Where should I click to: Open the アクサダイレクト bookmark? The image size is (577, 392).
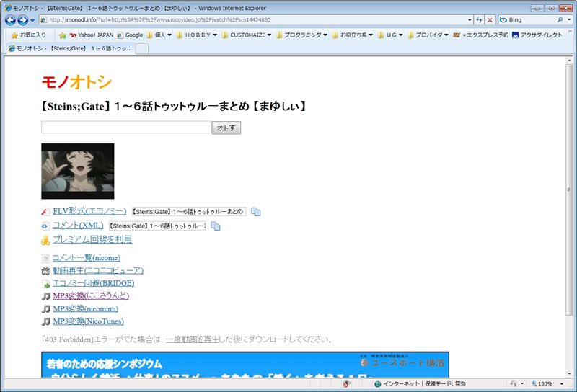coord(537,35)
